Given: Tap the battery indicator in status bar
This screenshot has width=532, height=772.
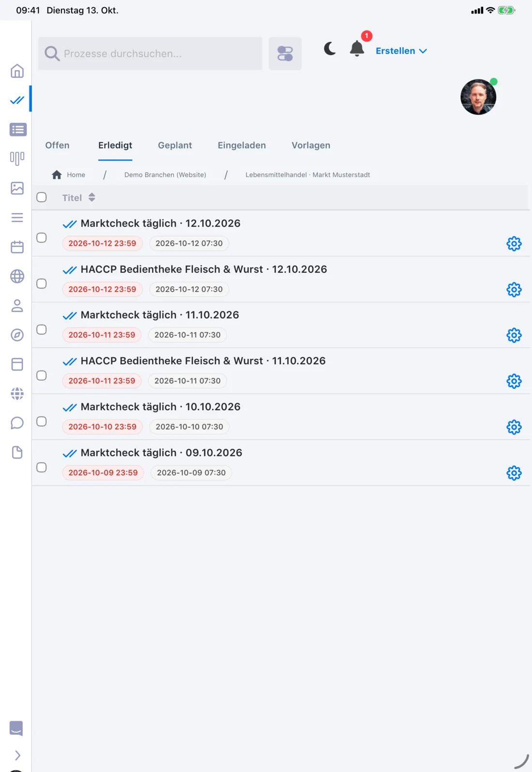Looking at the screenshot, I should 506,10.
